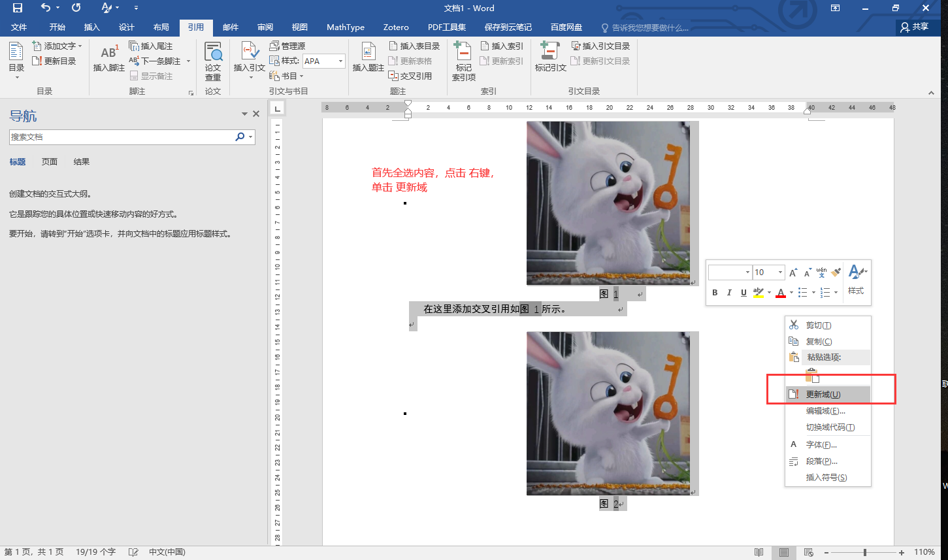Expand the bullets list dropdown arrow
This screenshot has width=948, height=560.
point(813,293)
